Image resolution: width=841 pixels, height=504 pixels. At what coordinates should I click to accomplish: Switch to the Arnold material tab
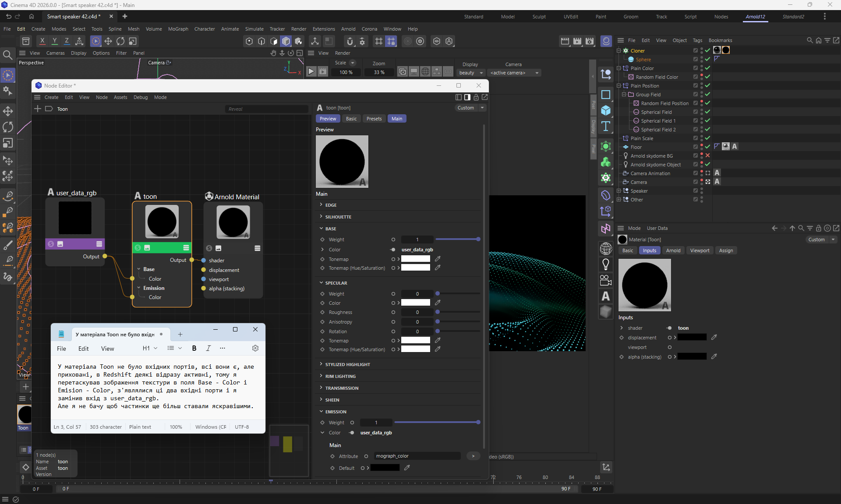(673, 250)
